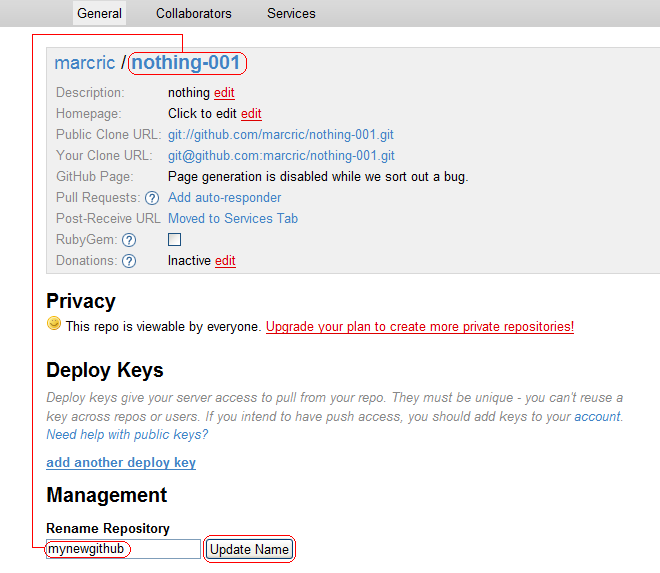Image resolution: width=660 pixels, height=573 pixels.
Task: Click the 'Click to edit' homepage text
Action: click(202, 114)
